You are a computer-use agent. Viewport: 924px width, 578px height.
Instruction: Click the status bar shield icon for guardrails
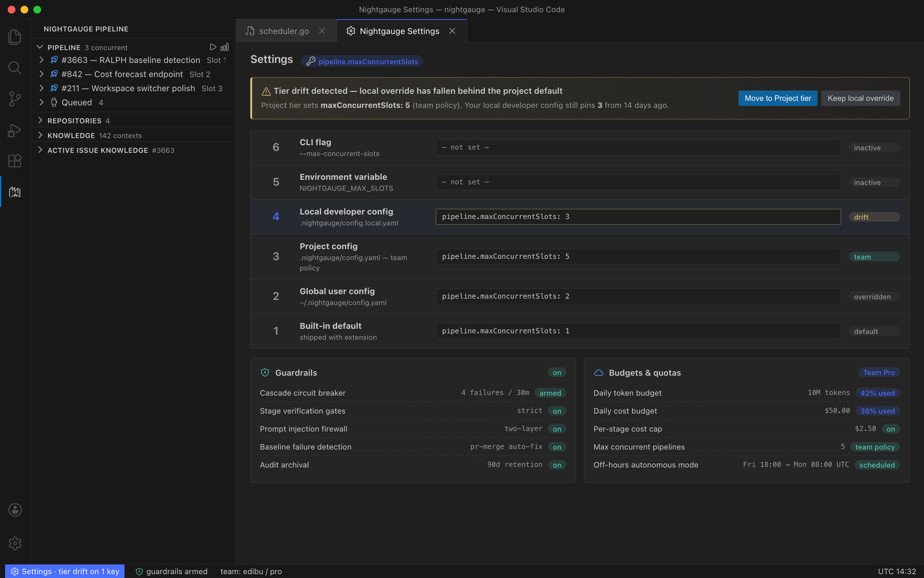coord(139,572)
